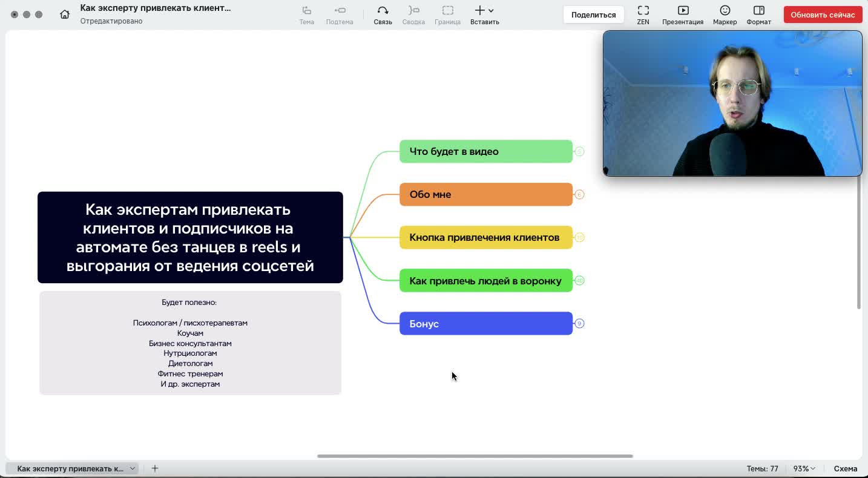This screenshot has width=868, height=478.
Task: Add a Граница boundary around topics
Action: pos(447,15)
